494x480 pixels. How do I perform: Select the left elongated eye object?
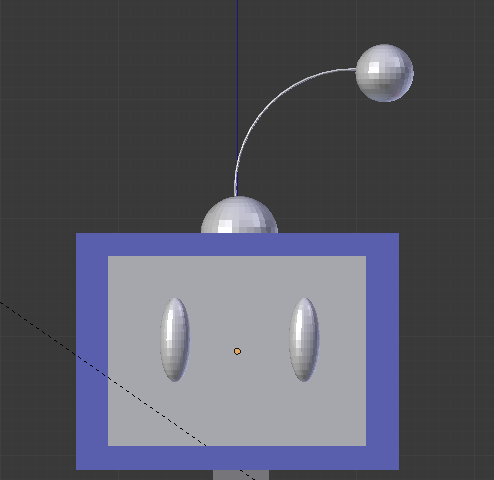[175, 340]
